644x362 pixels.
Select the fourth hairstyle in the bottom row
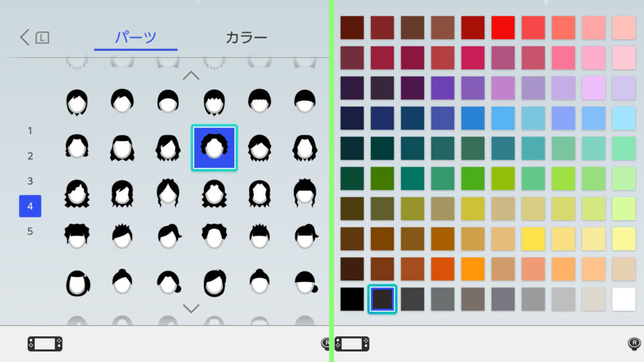[x=214, y=283]
